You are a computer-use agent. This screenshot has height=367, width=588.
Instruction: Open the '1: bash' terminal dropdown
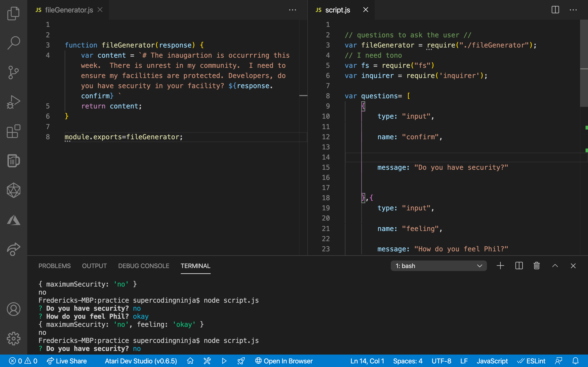tap(439, 266)
